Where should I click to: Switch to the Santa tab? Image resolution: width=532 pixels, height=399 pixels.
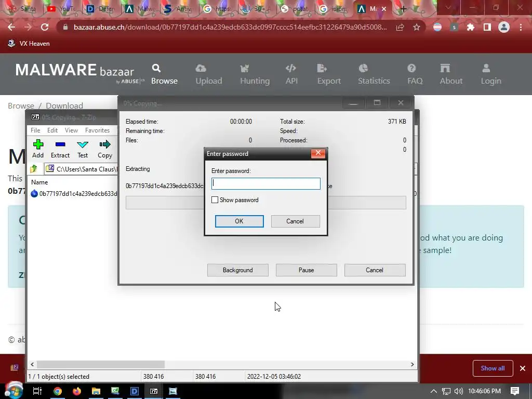[23, 9]
